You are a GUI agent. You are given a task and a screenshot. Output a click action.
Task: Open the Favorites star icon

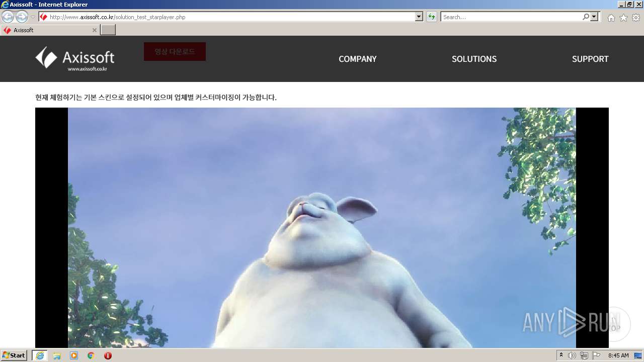pos(623,18)
